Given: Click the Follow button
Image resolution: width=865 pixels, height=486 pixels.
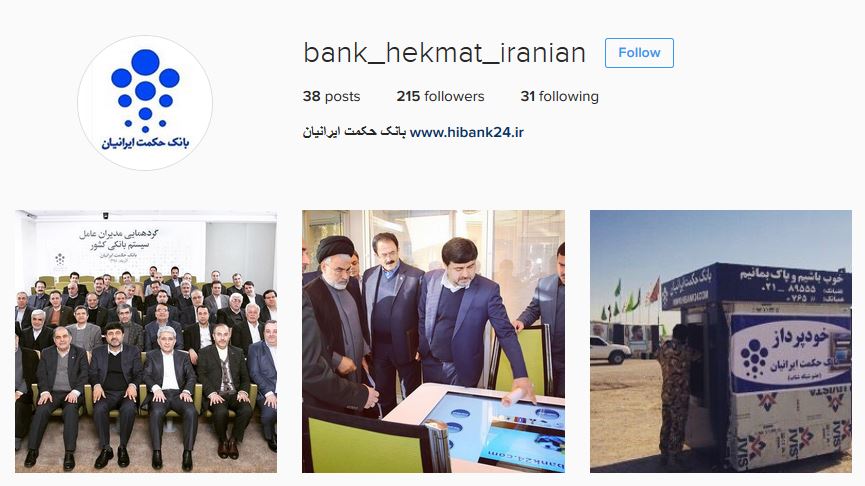Looking at the screenshot, I should coord(639,53).
